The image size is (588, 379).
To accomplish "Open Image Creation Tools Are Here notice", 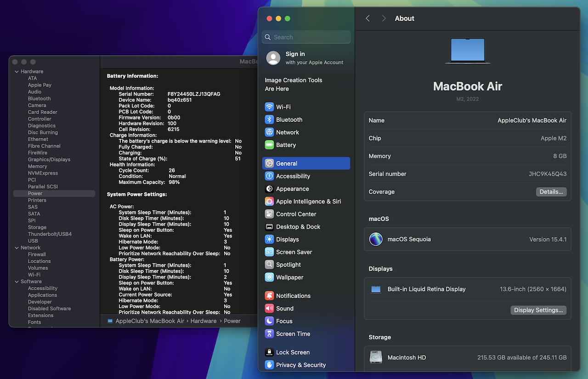I will click(x=294, y=84).
